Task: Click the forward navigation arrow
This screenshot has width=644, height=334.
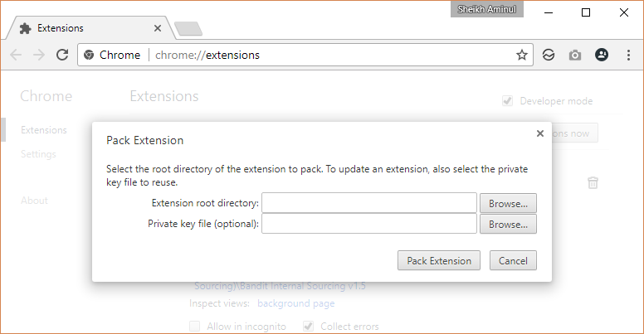Action: click(x=38, y=55)
